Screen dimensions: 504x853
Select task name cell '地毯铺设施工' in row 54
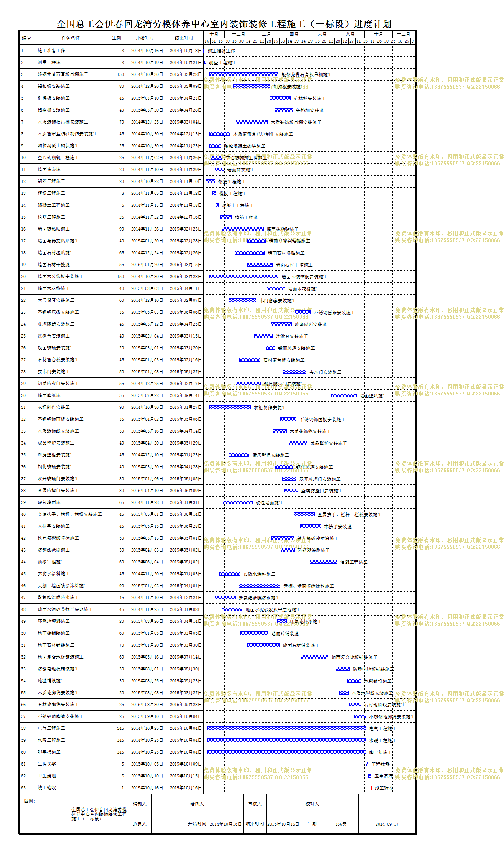click(71, 681)
